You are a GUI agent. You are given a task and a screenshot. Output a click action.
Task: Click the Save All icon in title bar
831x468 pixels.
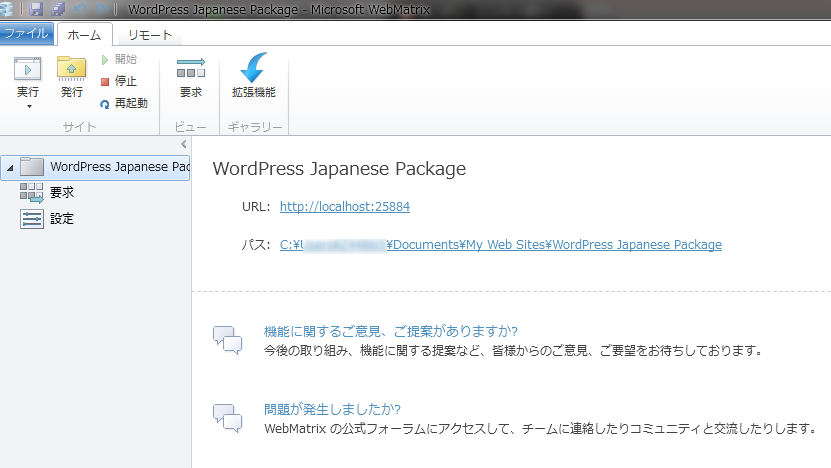pyautogui.click(x=58, y=9)
